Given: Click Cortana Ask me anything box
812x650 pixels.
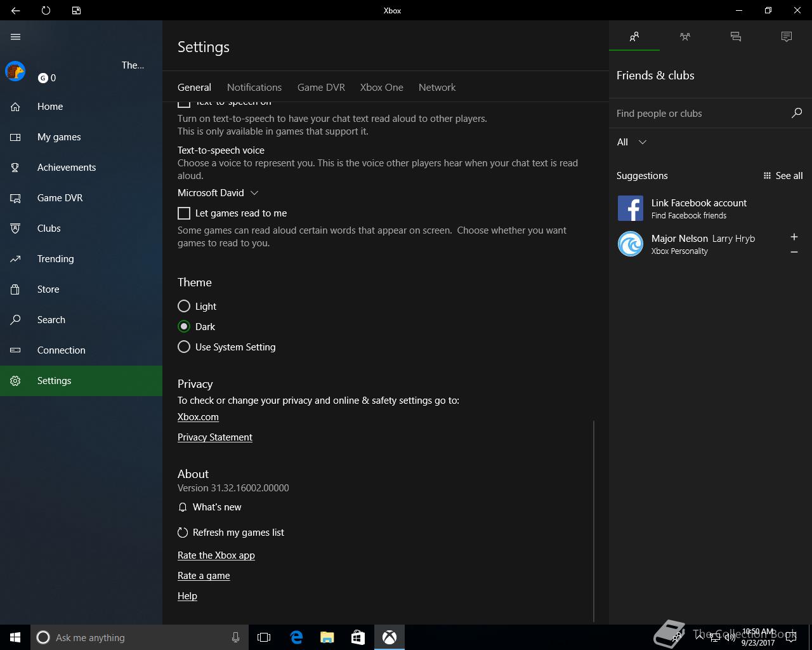Looking at the screenshot, I should click(138, 637).
